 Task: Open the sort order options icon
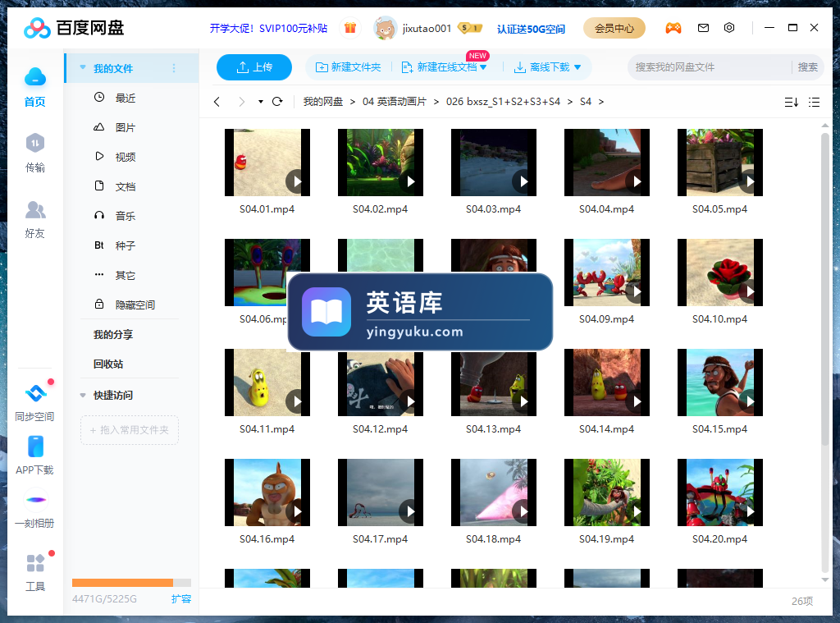(x=792, y=102)
